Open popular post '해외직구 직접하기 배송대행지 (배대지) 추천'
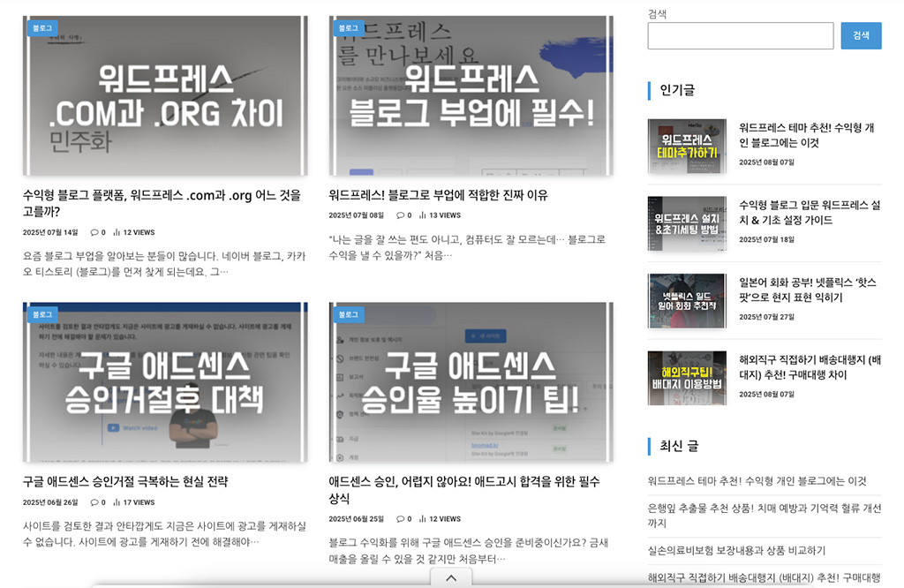The height and width of the screenshot is (588, 904). tap(810, 366)
